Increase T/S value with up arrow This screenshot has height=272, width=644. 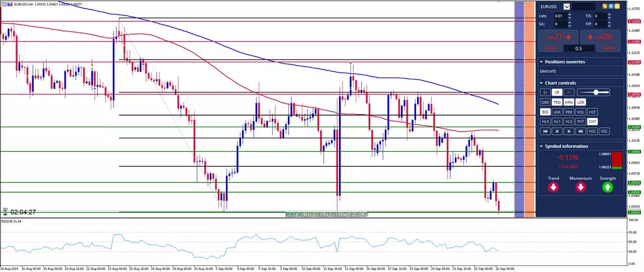coord(609,14)
